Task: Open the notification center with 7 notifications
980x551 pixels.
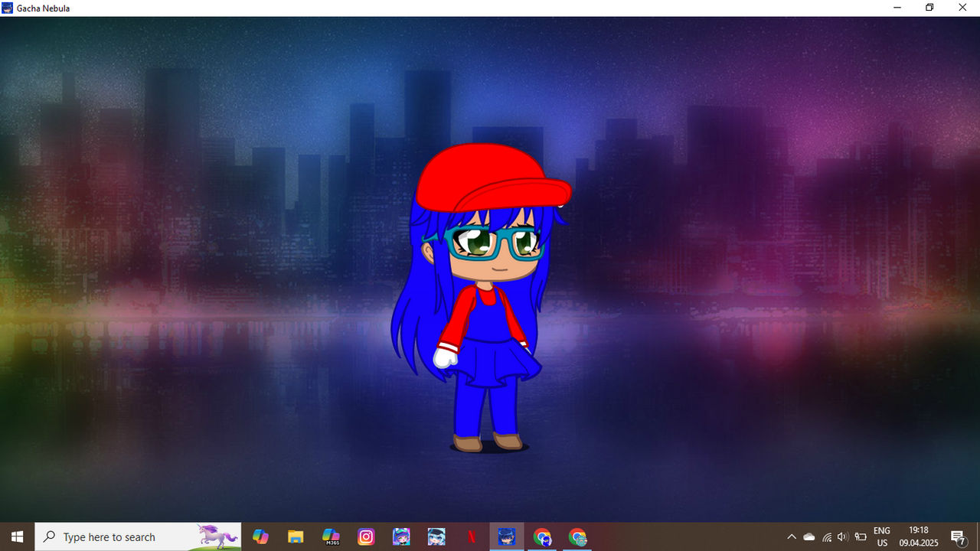Action: tap(958, 537)
